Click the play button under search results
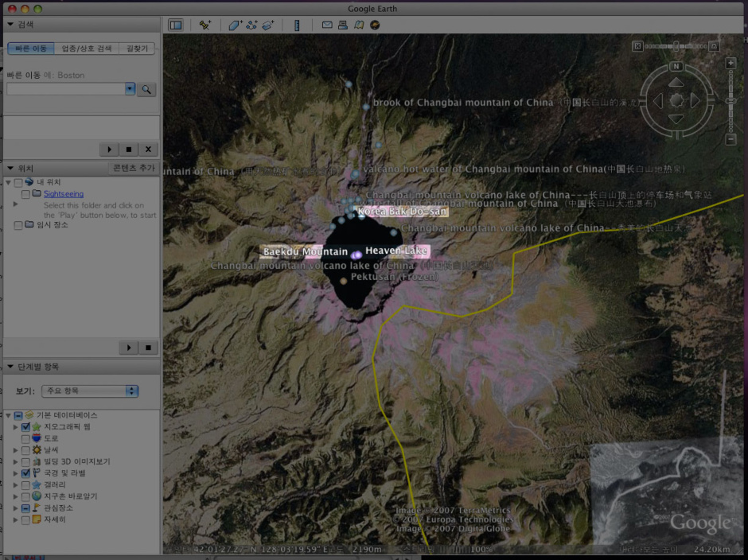This screenshot has width=748, height=560. tap(109, 150)
